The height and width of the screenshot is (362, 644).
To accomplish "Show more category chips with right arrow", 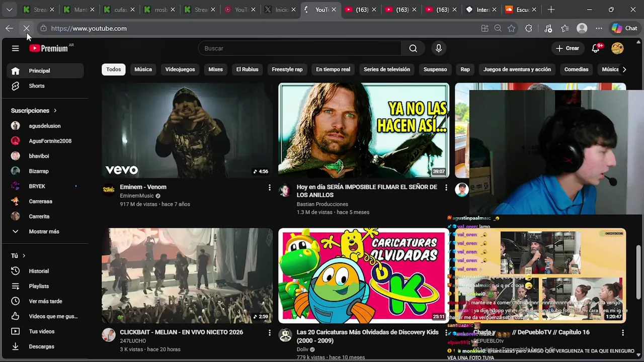I will (624, 69).
